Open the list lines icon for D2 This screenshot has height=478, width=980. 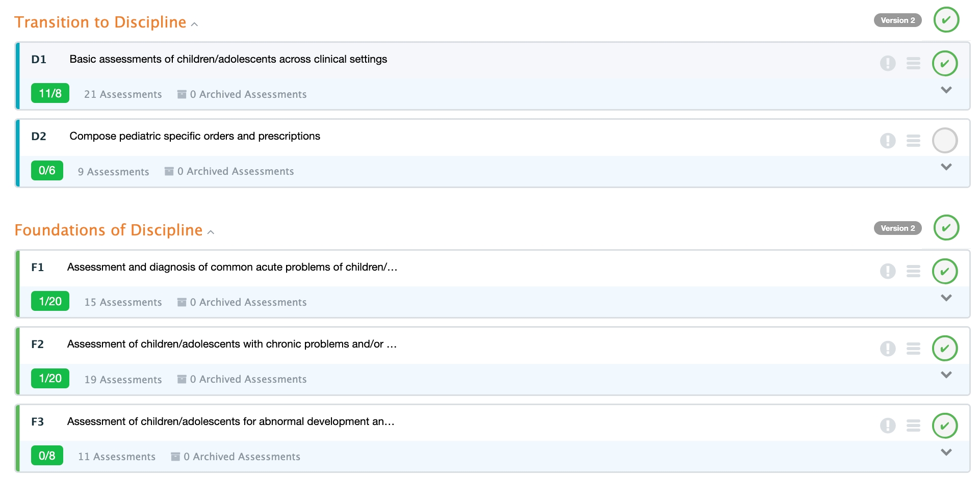[x=913, y=141]
